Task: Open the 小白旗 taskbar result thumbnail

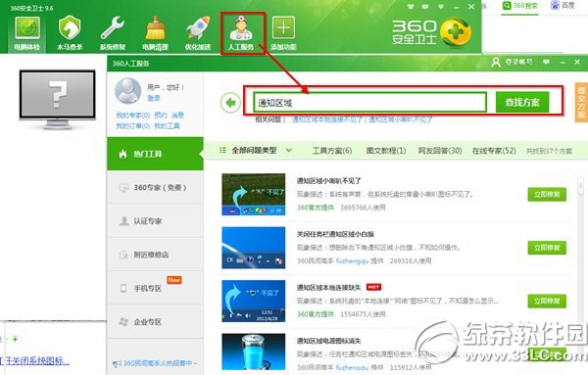Action: (254, 248)
